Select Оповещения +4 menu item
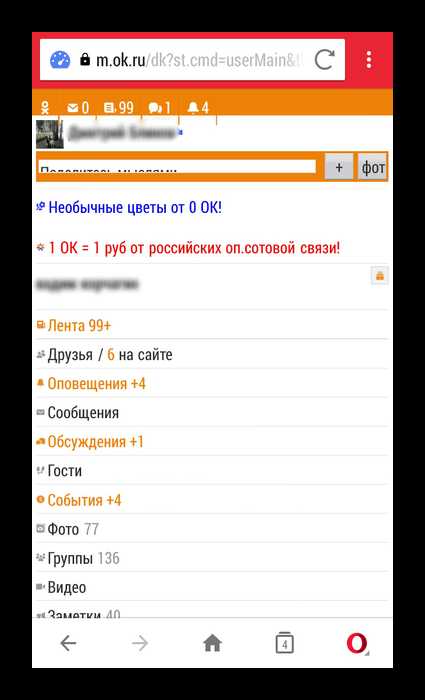 [96, 384]
